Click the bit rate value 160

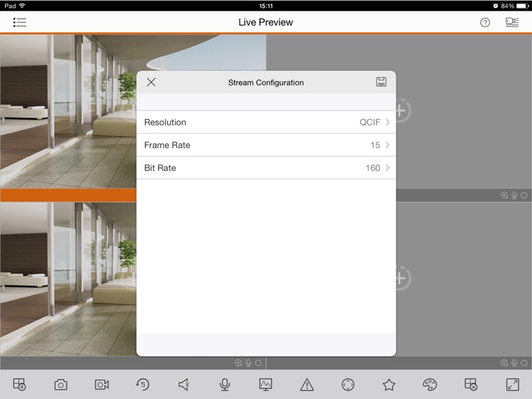coord(372,168)
